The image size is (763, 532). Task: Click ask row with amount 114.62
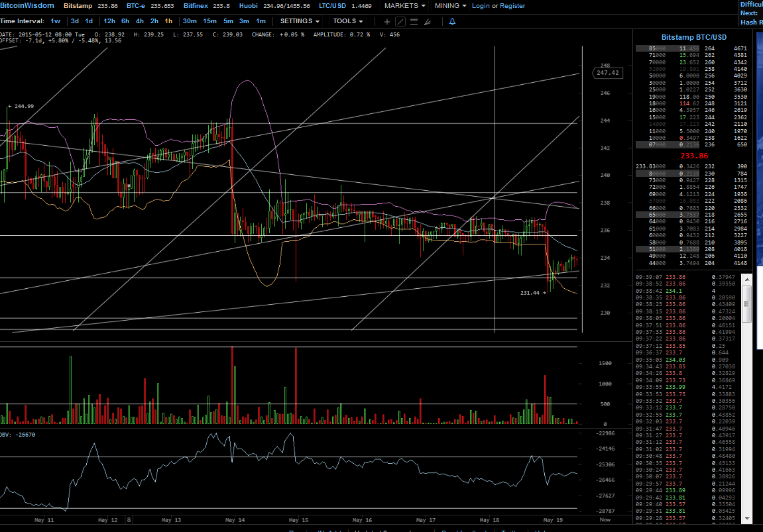691,103
